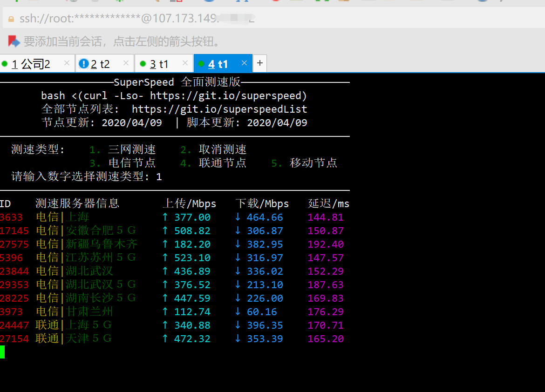The image size is (545, 392).
Task: Click the git.io/superspeedList node list URL
Action: point(219,109)
